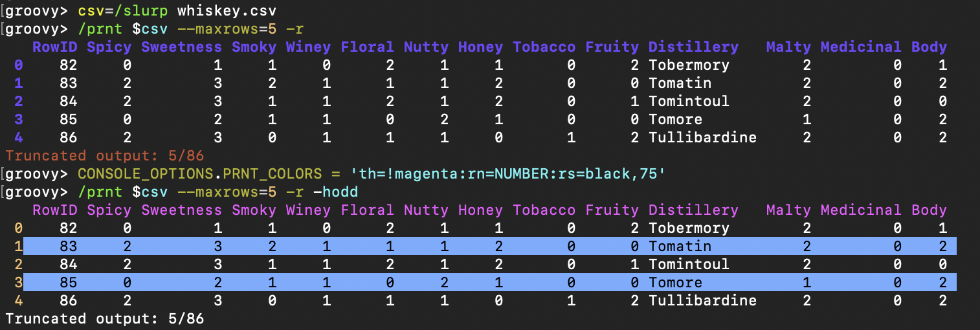Click magenta Tobacco header in second table
980x330 pixels.
[x=544, y=210]
